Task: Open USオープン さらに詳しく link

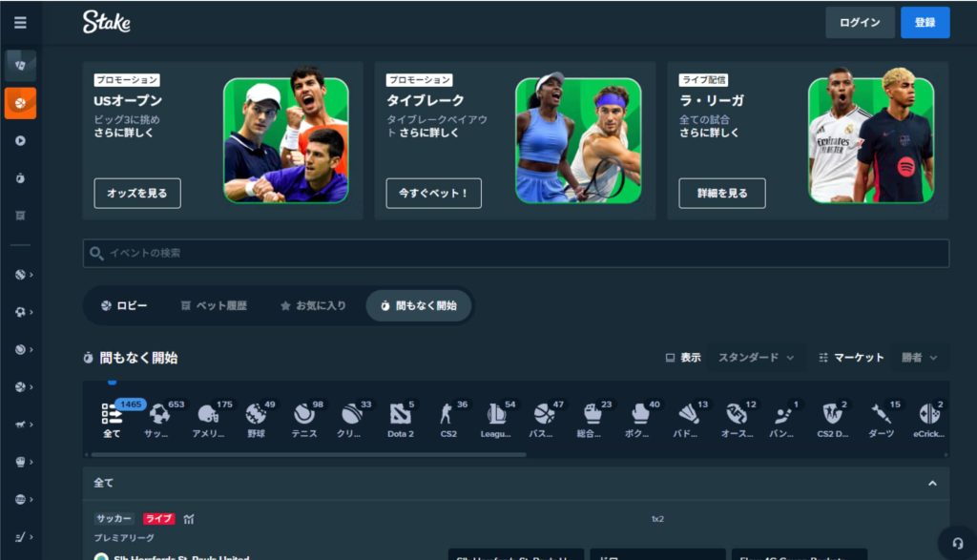Action: 123,133
